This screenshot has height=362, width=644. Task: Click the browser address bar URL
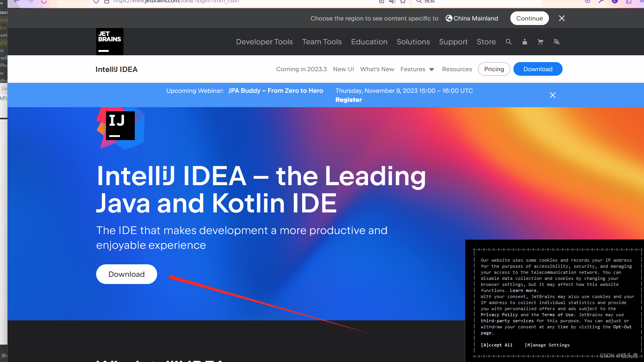pos(176,2)
